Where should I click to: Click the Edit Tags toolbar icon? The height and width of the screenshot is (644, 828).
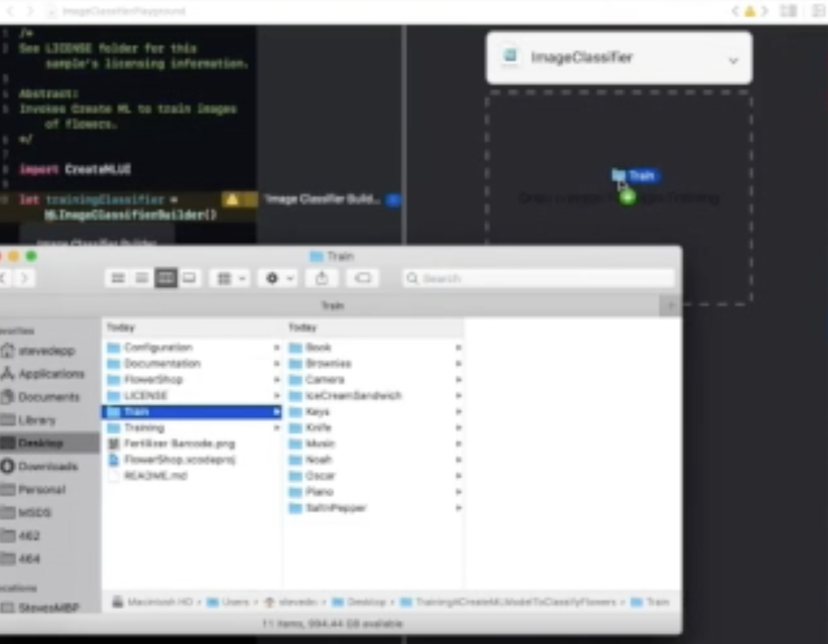click(x=363, y=278)
